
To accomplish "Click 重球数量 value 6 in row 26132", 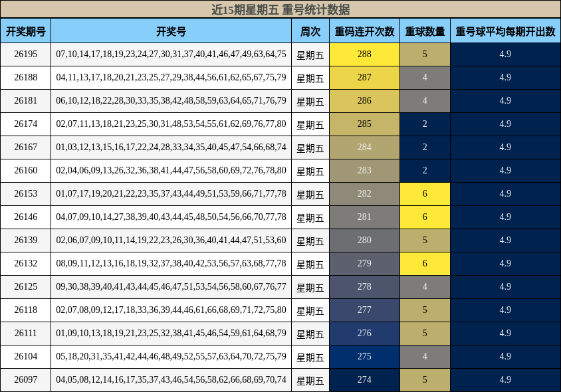I will [425, 264].
